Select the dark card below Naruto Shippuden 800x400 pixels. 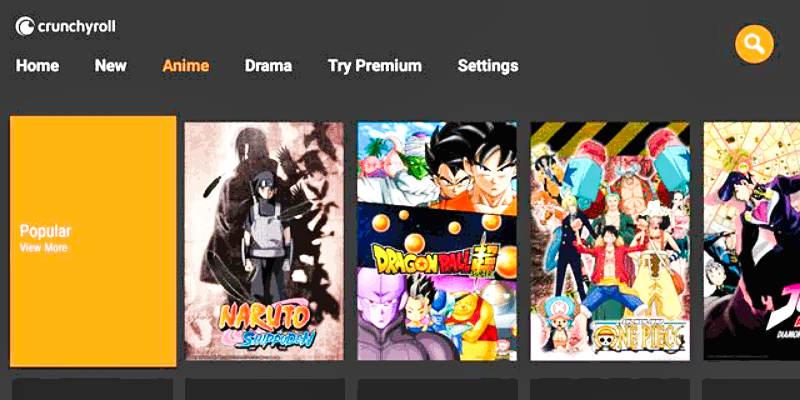pos(264,389)
